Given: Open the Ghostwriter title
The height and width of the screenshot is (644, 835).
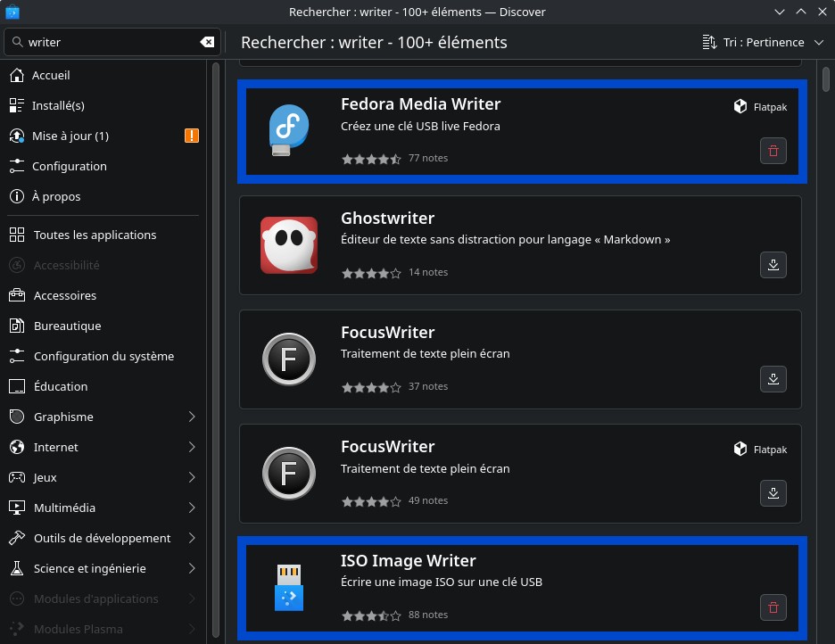Looking at the screenshot, I should 388,219.
